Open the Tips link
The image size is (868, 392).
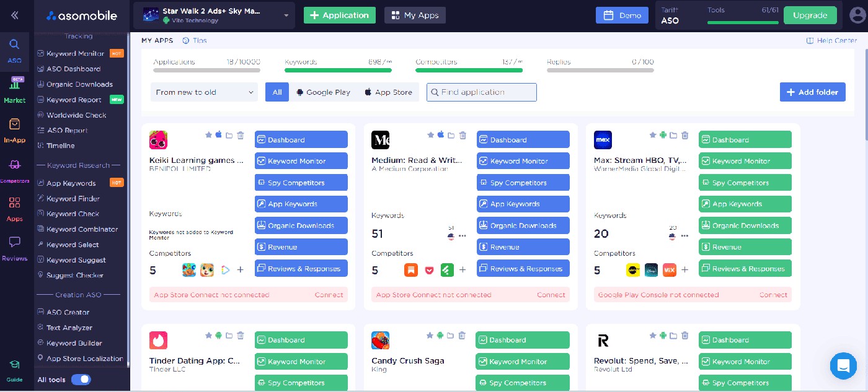click(x=195, y=41)
